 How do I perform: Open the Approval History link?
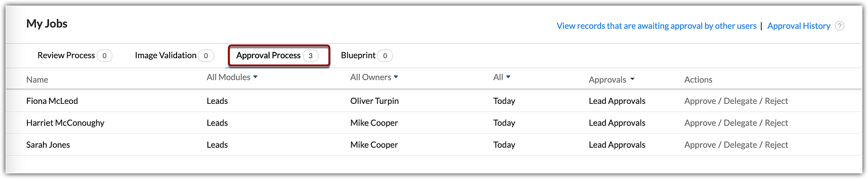pos(799,26)
